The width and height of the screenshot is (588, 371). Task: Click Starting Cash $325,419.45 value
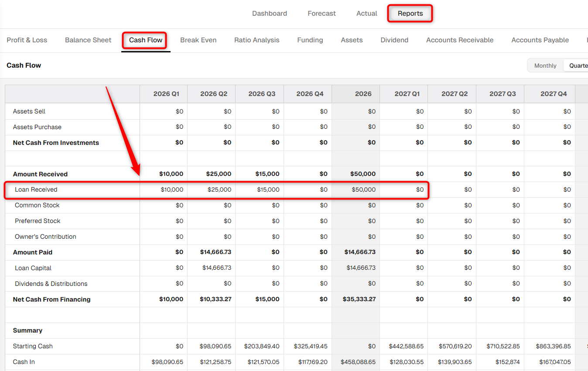coord(311,346)
